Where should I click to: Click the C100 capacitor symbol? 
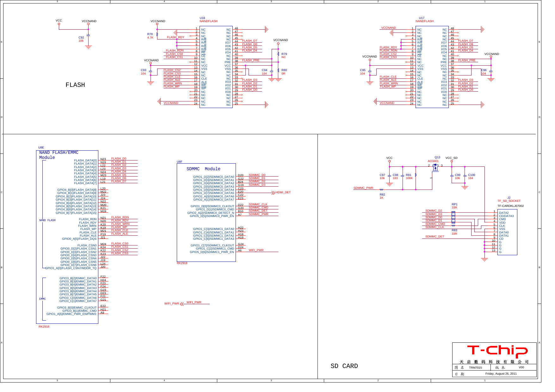click(x=465, y=176)
